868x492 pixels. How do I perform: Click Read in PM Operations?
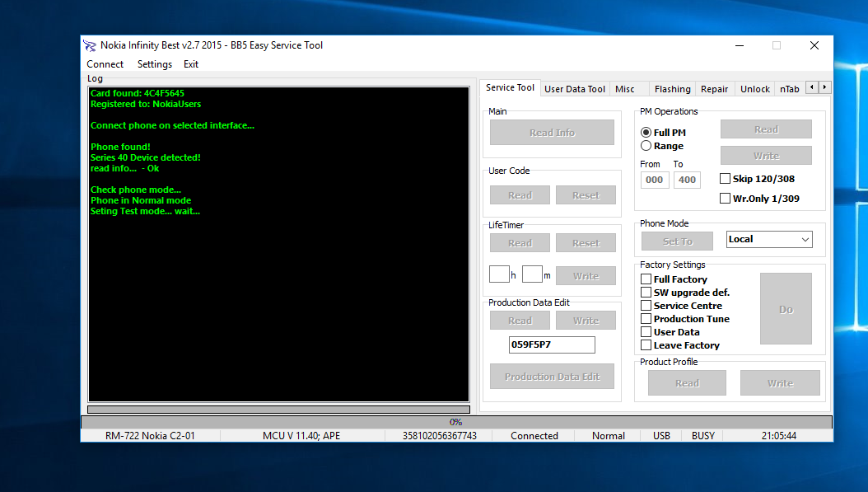766,129
